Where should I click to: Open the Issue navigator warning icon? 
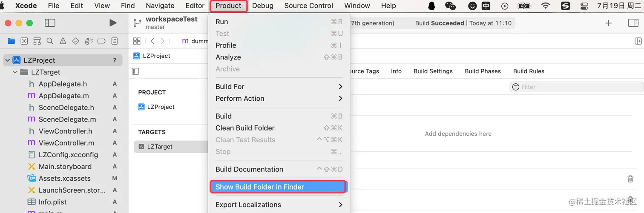tap(63, 41)
